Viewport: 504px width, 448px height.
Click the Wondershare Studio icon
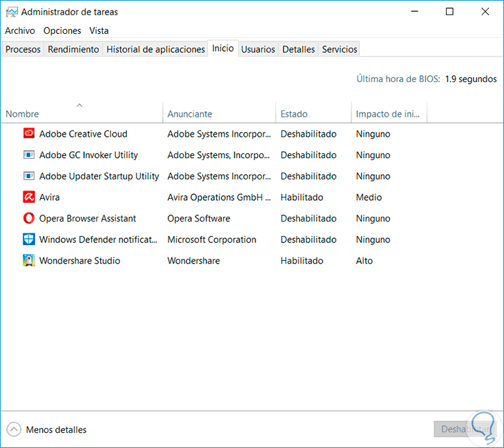coord(29,261)
